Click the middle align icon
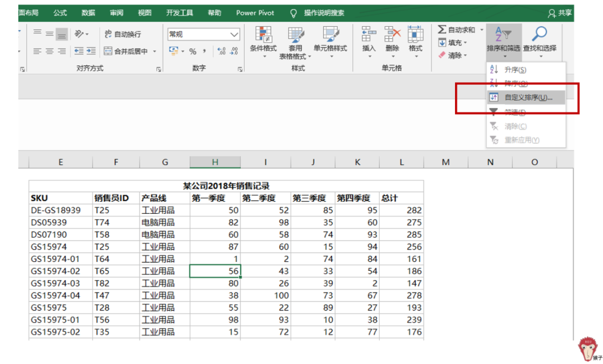Screen dimensions: 603x364 (x=50, y=34)
